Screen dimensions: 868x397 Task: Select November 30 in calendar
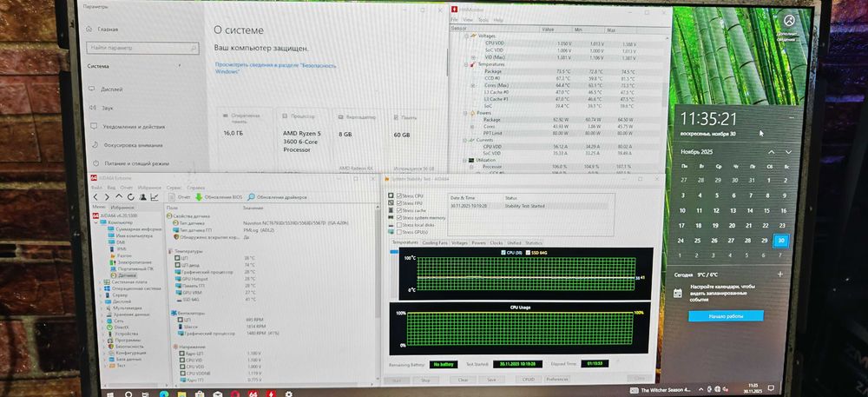click(781, 241)
